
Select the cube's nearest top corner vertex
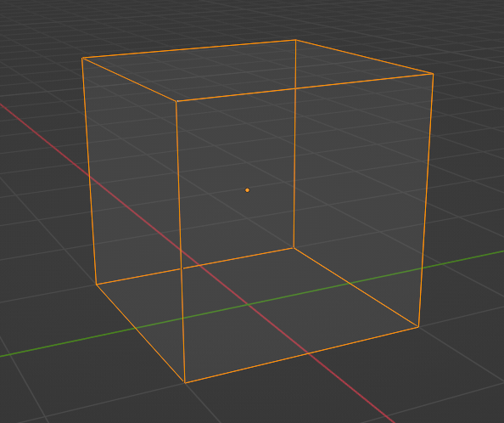[176, 101]
